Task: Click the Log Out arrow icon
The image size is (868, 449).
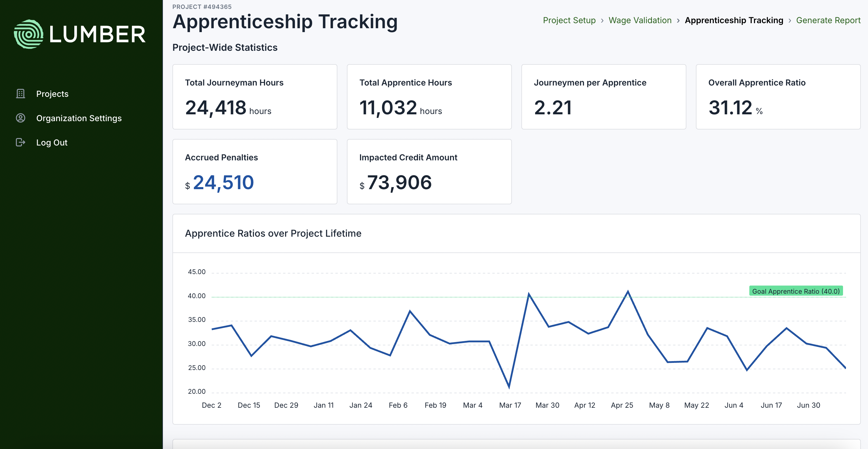Action: point(21,142)
